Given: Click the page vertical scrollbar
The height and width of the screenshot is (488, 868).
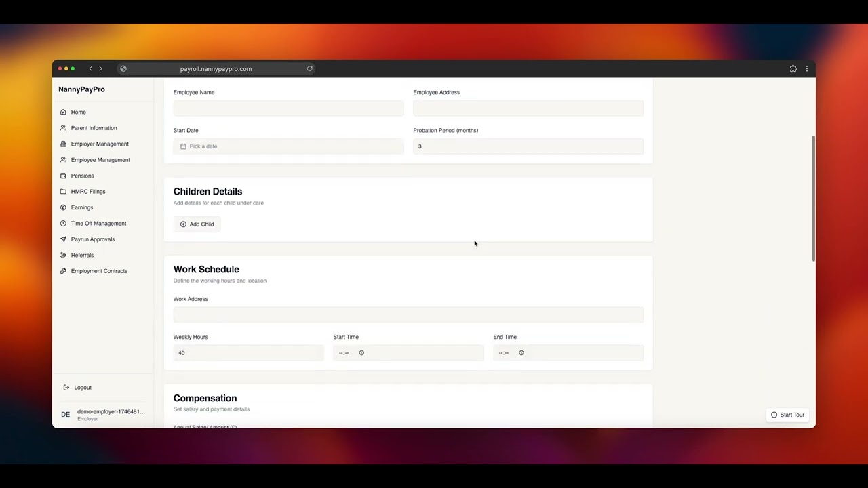Looking at the screenshot, I should 813,197.
